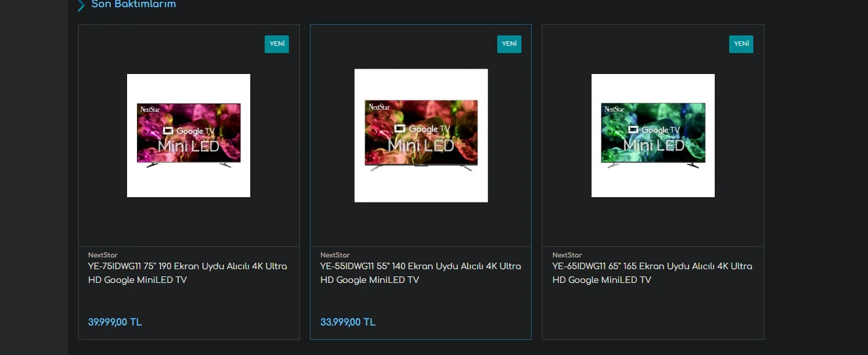Click the NextStar brand label above YE-55IDWG11
This screenshot has height=355, width=868.
click(335, 255)
